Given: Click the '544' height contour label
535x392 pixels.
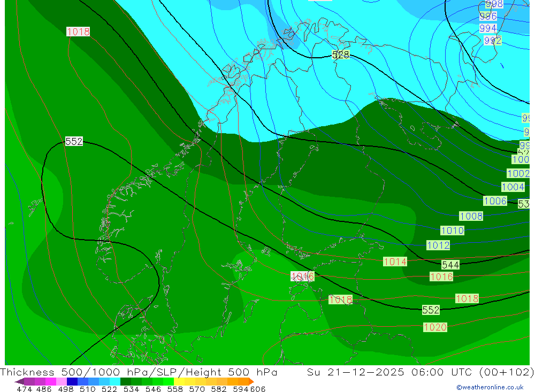Looking at the screenshot, I should click(x=450, y=265).
